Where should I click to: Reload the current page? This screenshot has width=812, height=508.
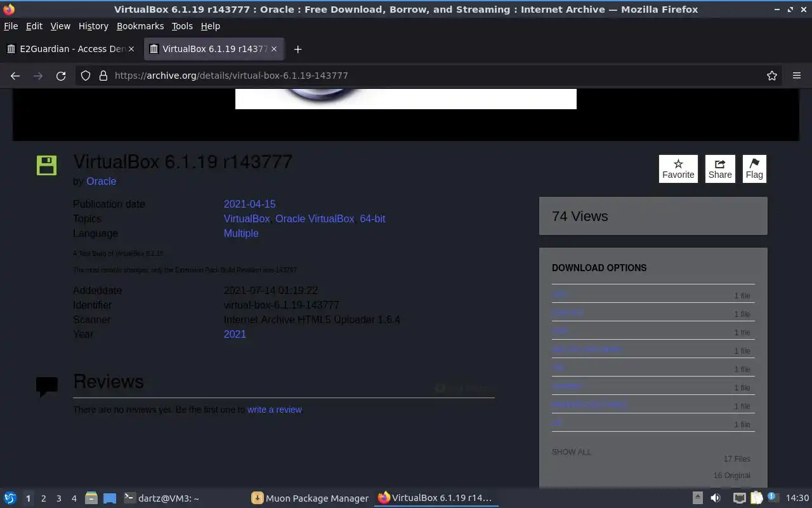pyautogui.click(x=61, y=76)
